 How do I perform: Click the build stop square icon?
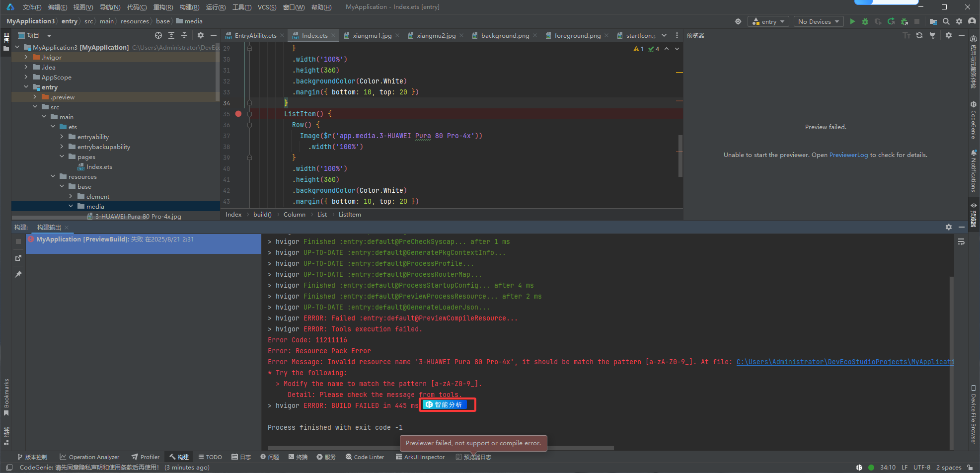(18, 241)
